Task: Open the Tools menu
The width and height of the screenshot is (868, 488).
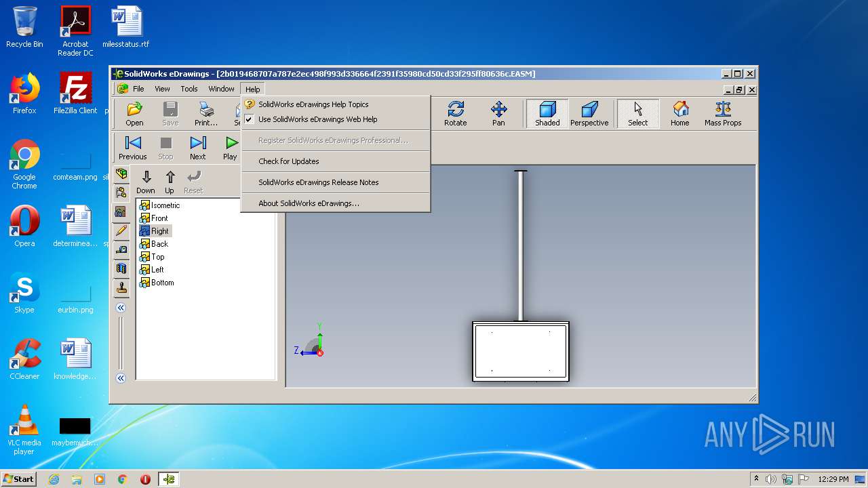Action: [189, 89]
